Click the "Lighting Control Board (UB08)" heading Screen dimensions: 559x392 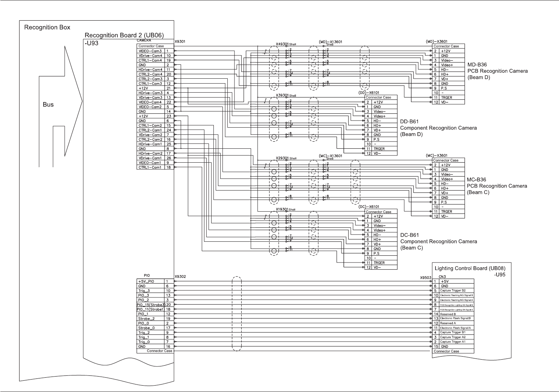point(470,268)
